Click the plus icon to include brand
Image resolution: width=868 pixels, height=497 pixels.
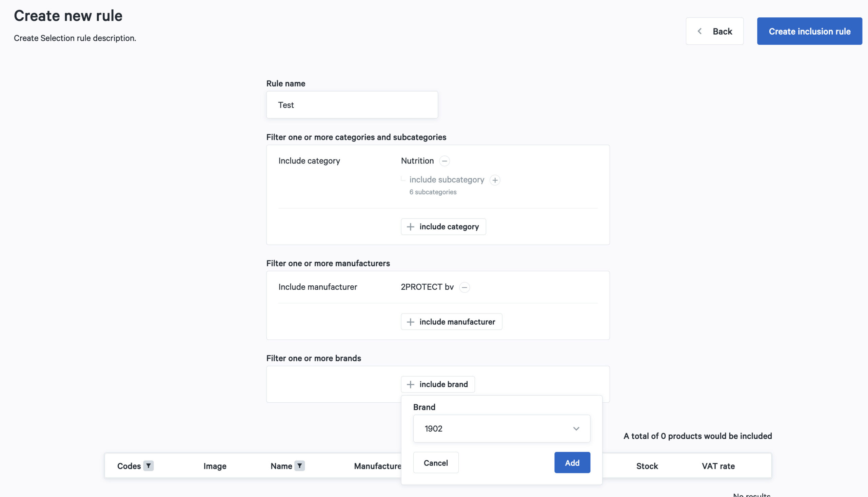pos(411,384)
